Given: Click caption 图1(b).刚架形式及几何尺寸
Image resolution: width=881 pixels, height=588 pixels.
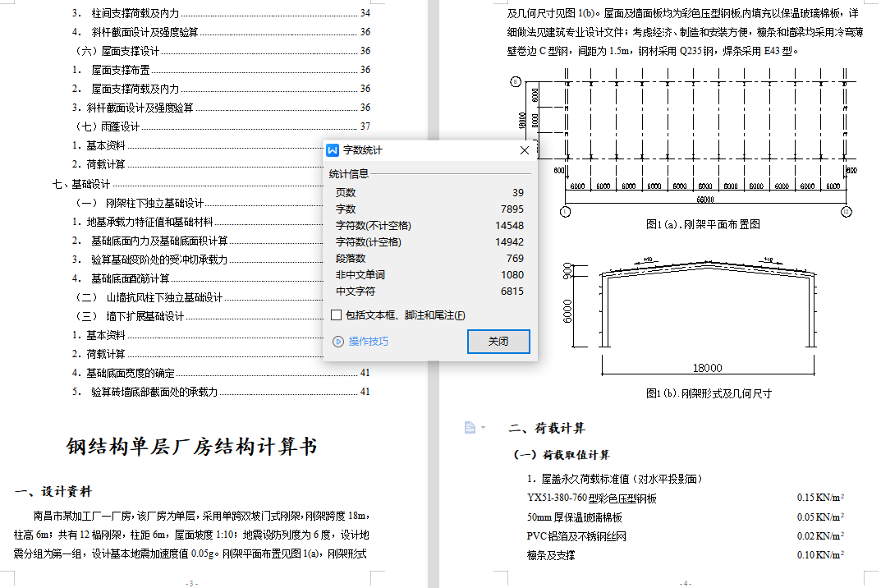Looking at the screenshot, I should coord(708,393).
